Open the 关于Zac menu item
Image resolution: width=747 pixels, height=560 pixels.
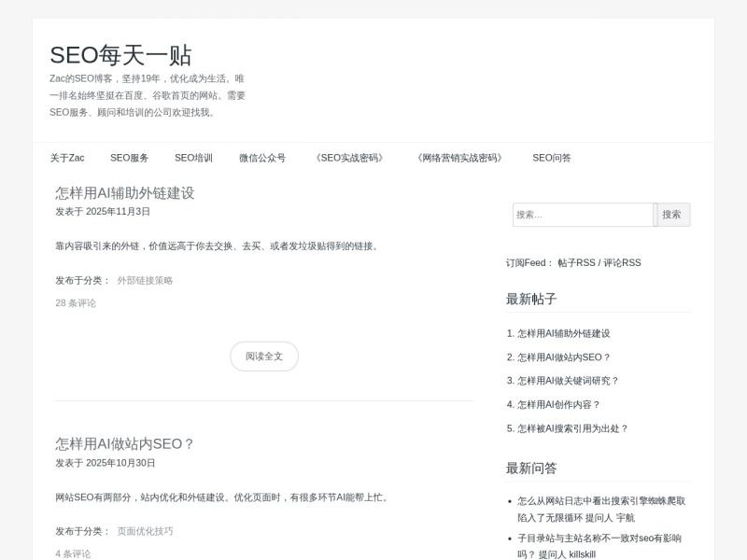67,158
